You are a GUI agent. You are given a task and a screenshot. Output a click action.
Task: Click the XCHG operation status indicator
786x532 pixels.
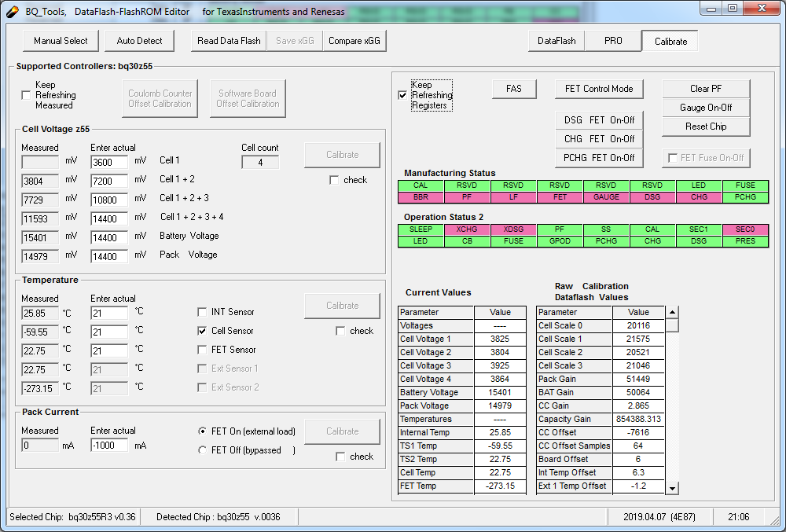467,229
